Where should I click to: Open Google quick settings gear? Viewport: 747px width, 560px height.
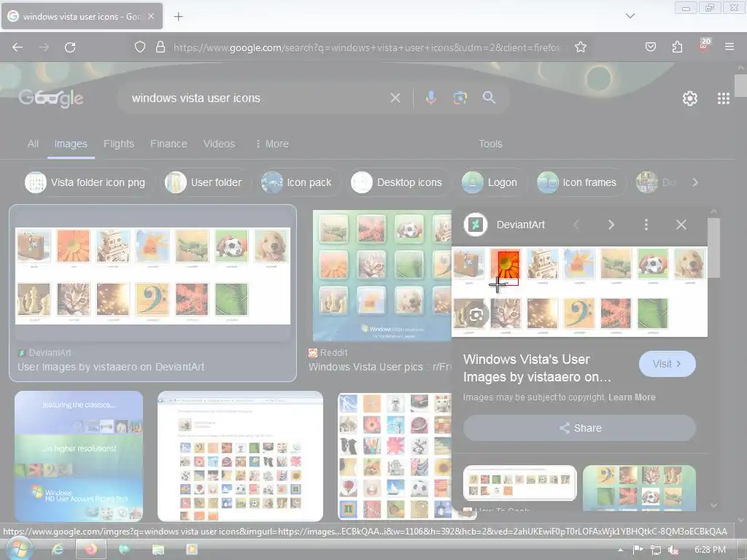[690, 98]
